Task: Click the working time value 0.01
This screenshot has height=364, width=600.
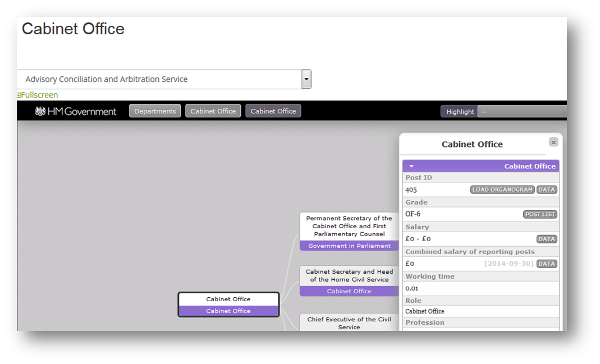Action: tap(412, 288)
